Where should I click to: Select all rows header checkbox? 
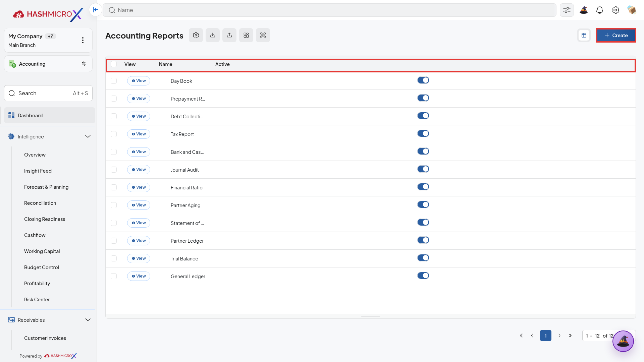(114, 64)
